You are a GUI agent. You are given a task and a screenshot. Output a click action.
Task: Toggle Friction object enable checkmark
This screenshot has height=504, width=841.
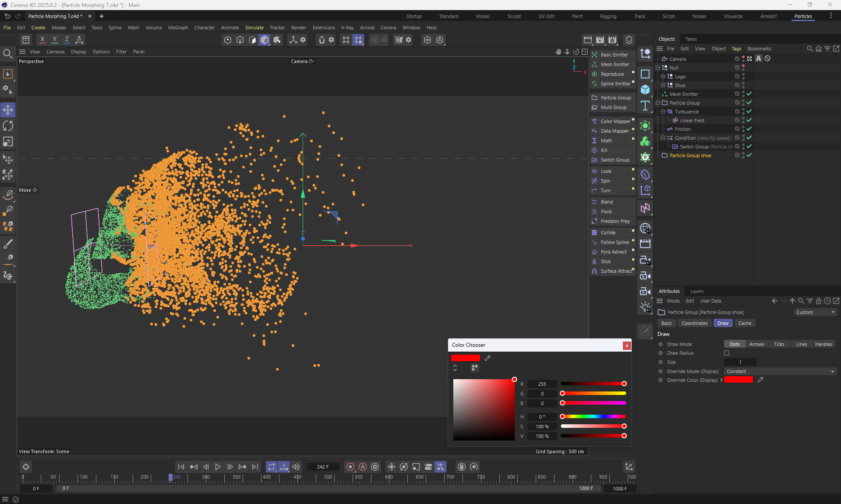[749, 129]
